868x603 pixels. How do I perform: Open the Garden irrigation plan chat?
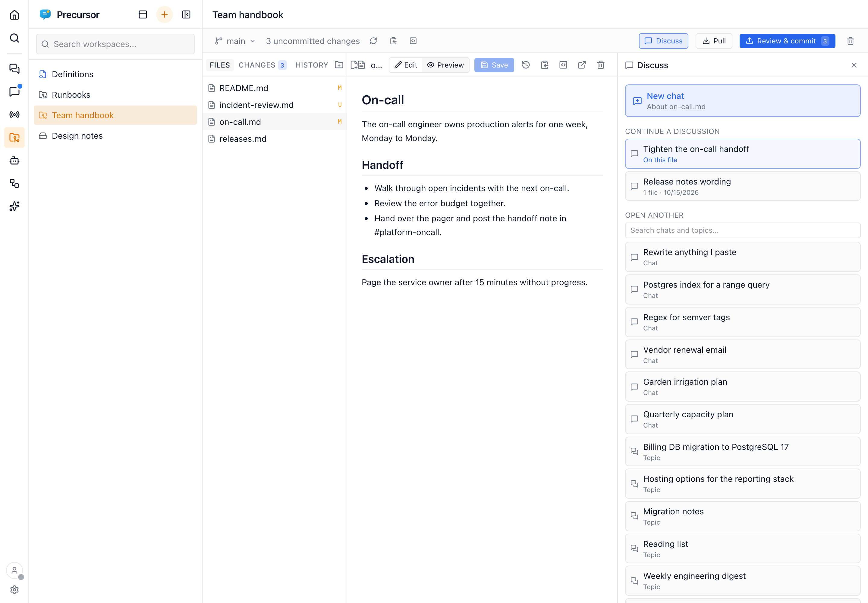point(743,387)
